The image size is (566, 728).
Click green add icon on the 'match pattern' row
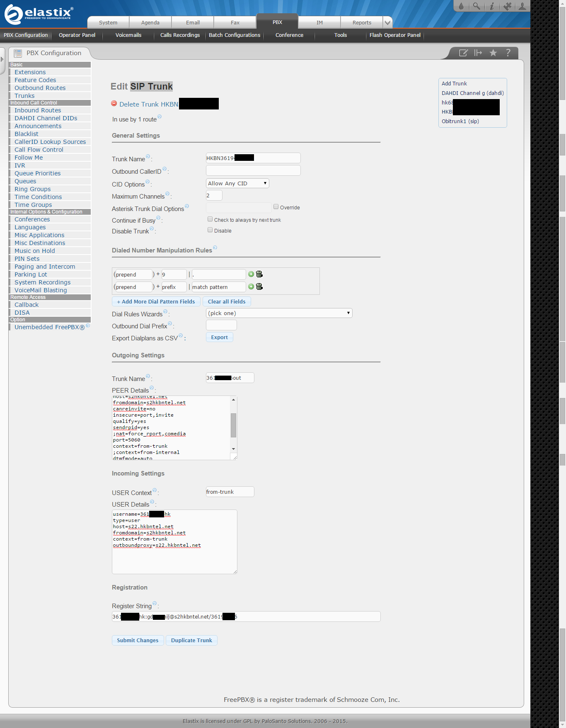(x=251, y=286)
